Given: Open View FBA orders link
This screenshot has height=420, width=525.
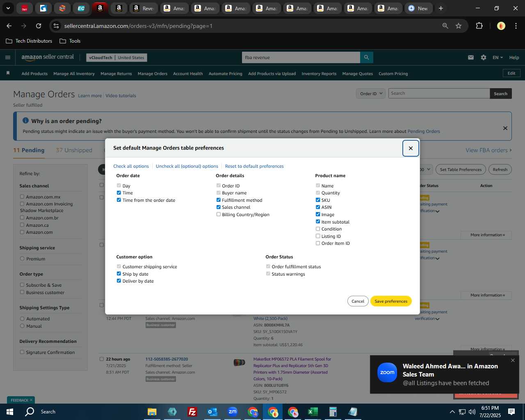Looking at the screenshot, I should point(488,150).
